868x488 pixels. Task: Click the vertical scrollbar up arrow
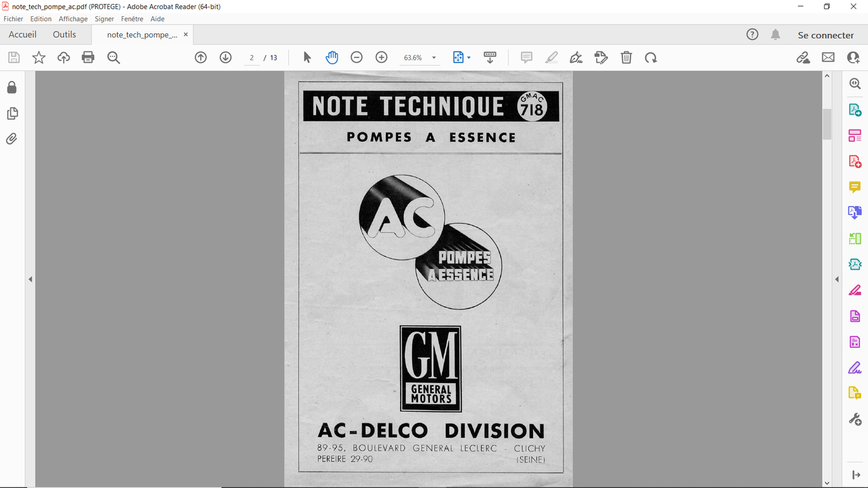point(827,76)
